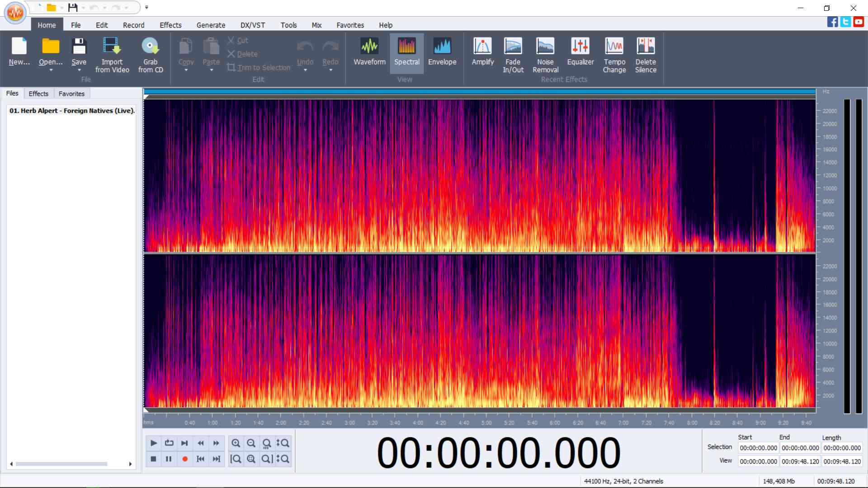The image size is (868, 488).
Task: Open the Noise Removal effect
Action: (x=545, y=55)
